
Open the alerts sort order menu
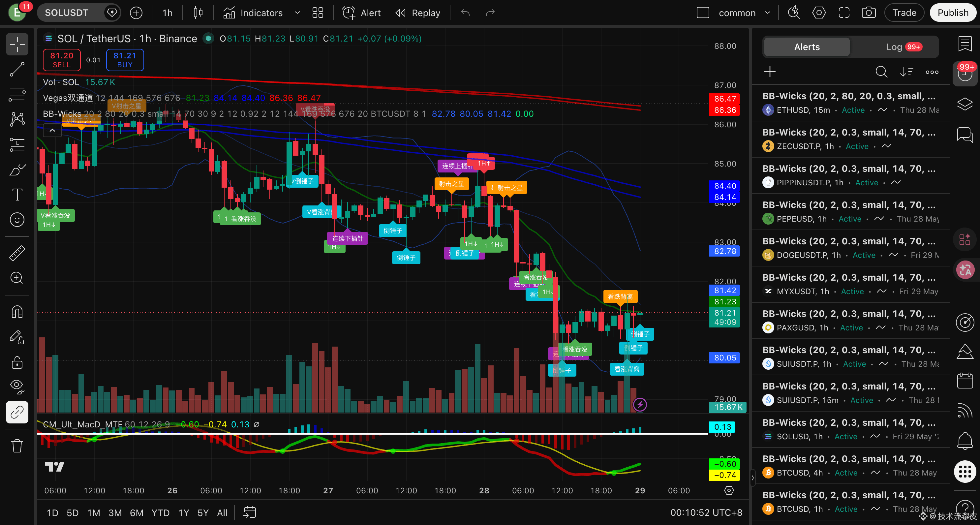coord(906,72)
